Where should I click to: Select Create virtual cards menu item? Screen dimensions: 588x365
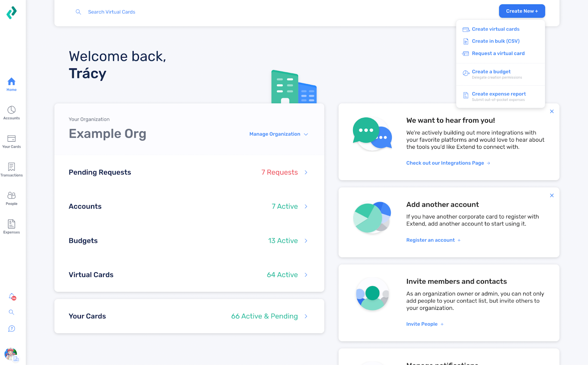pos(495,29)
